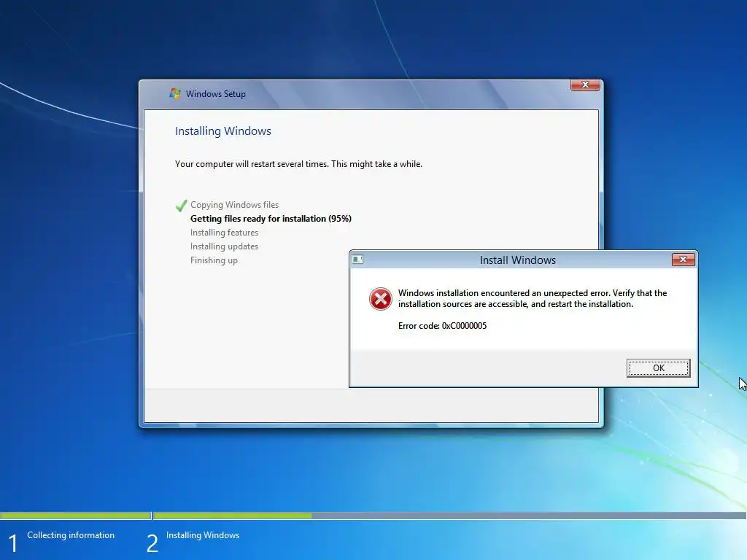
Task: Click the Install Windows dialog title icon
Action: pos(357,260)
